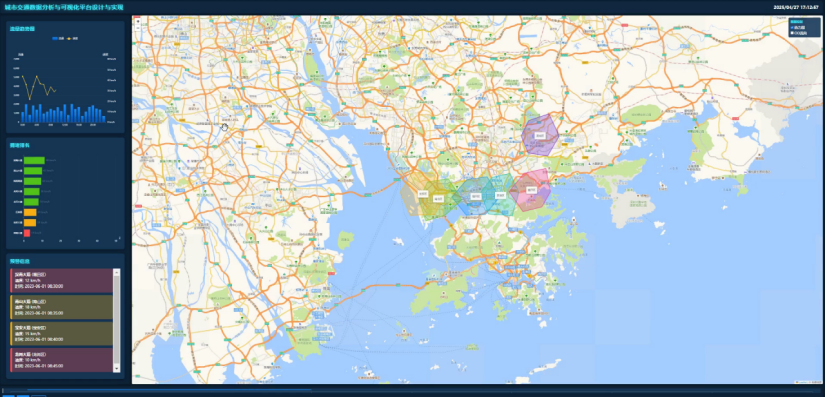Toggle the blue bar series in chart legend

[58, 38]
